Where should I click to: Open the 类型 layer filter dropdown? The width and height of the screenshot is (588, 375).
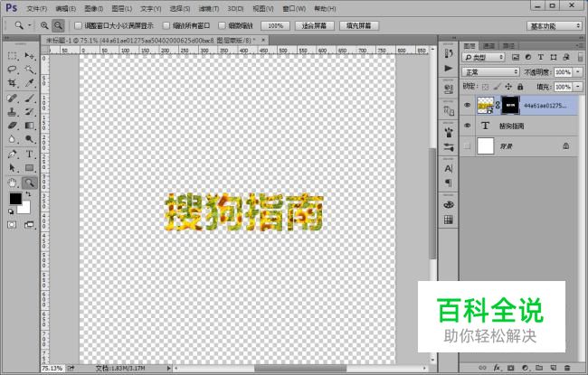click(483, 57)
